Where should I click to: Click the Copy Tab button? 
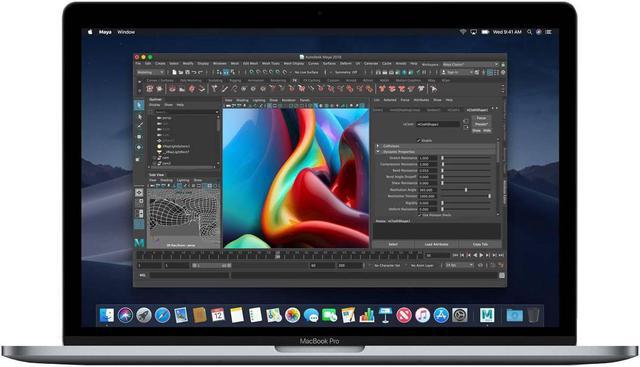tap(480, 244)
